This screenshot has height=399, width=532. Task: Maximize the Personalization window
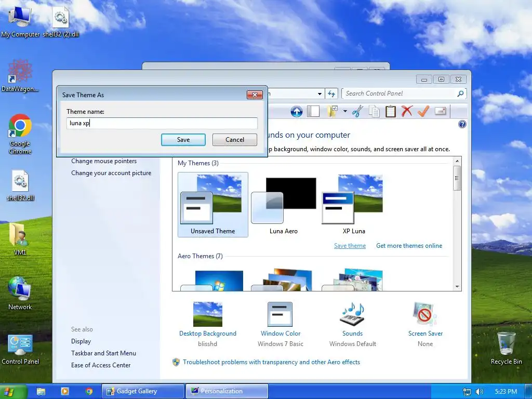pyautogui.click(x=441, y=79)
